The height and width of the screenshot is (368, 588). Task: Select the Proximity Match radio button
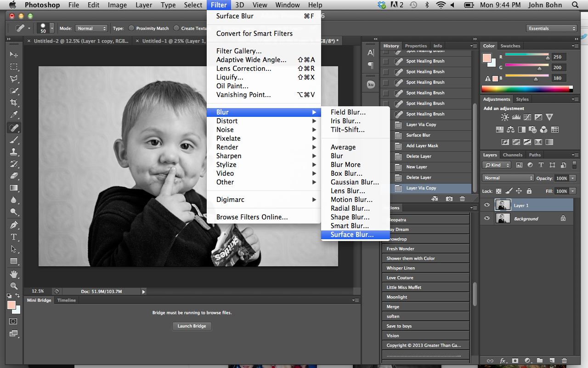tap(131, 28)
